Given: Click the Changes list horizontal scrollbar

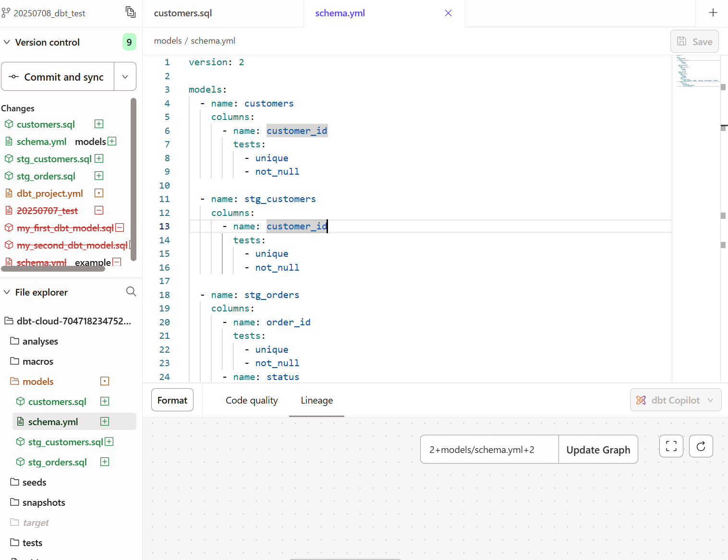Looking at the screenshot, I should (x=53, y=269).
